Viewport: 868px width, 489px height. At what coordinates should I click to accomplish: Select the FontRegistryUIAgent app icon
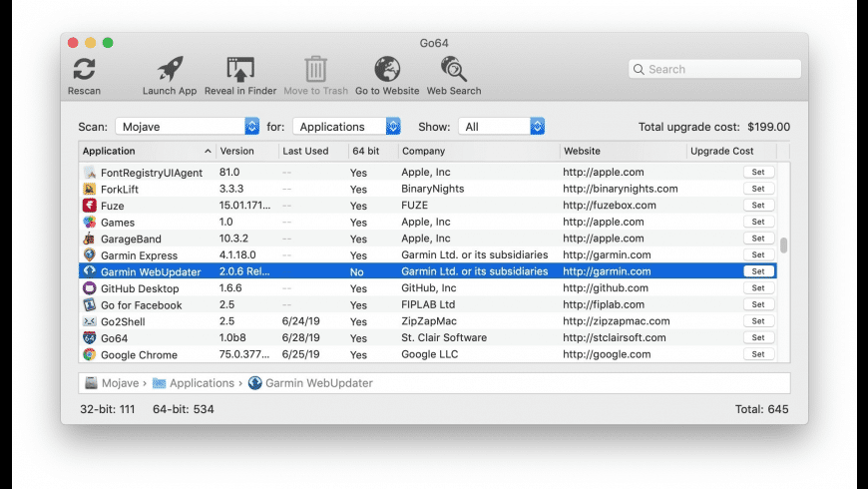pyautogui.click(x=89, y=173)
